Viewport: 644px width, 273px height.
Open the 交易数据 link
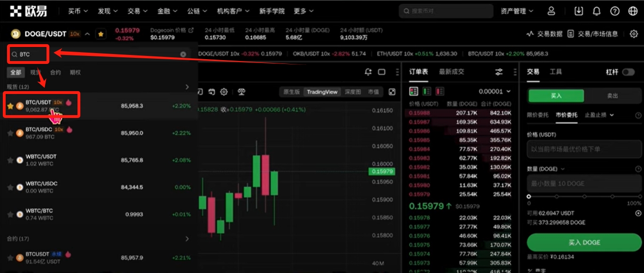click(x=545, y=34)
